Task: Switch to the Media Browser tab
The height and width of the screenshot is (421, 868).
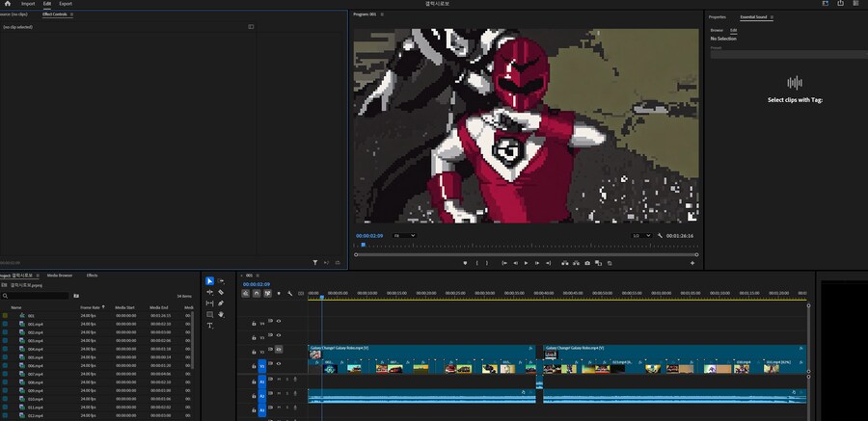Action: click(60, 276)
